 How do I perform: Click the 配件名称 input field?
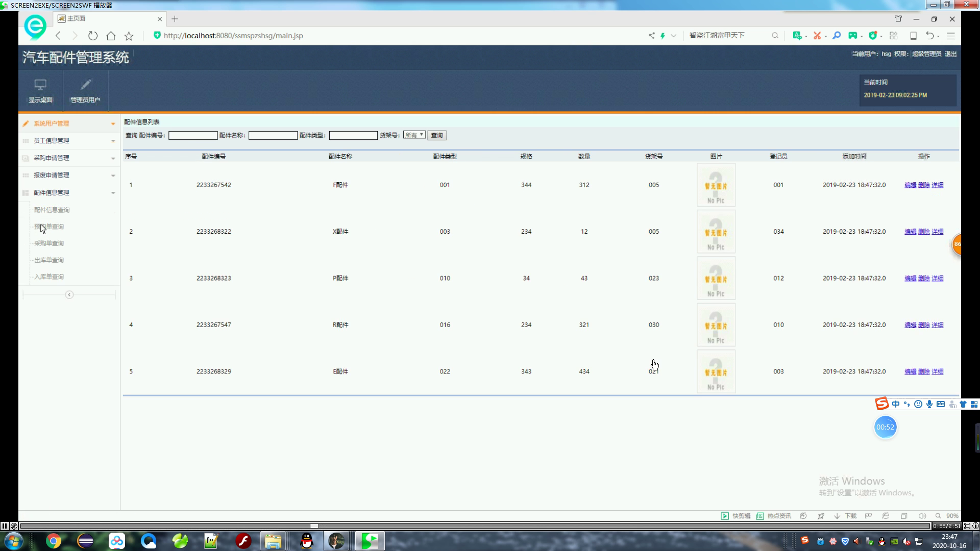(x=273, y=135)
